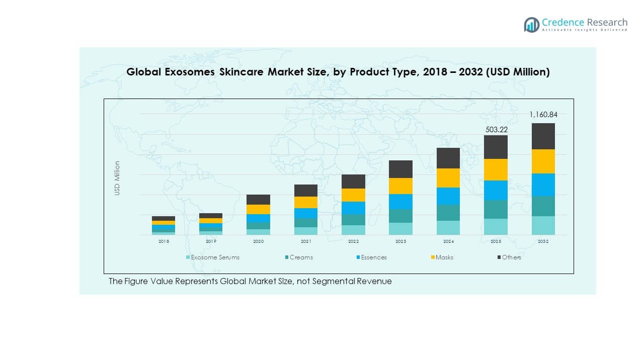Viewport: 644px width, 362px height.
Task: Click the Credence Research brand name text
Action: coord(585,23)
